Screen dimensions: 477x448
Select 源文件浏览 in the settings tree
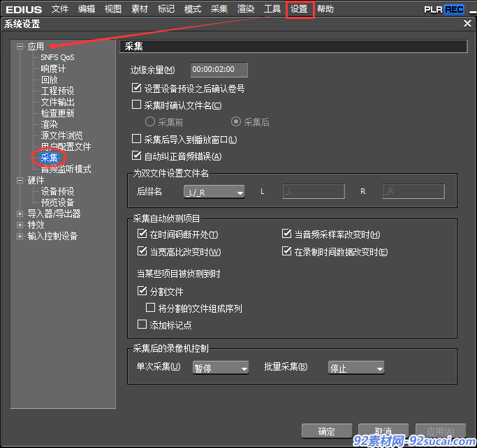tap(61, 135)
